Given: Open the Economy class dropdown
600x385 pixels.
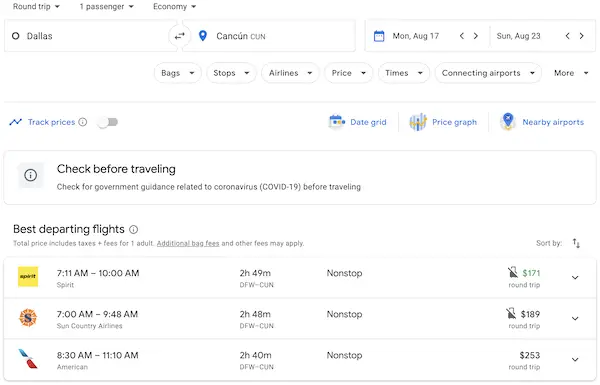Looking at the screenshot, I should [x=174, y=7].
